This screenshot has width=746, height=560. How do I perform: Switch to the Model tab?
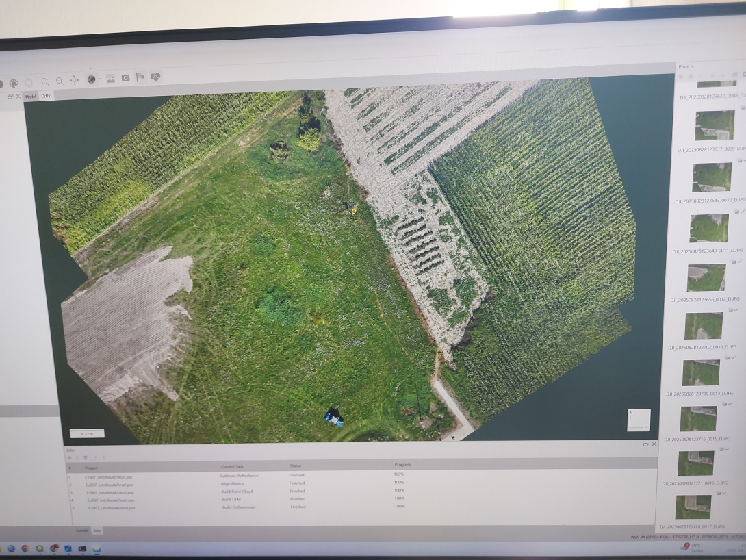coord(30,97)
